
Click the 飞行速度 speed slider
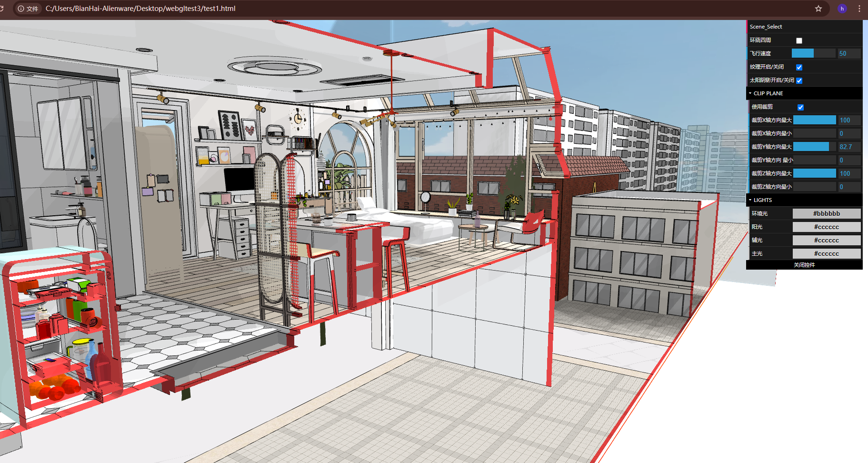pyautogui.click(x=813, y=53)
